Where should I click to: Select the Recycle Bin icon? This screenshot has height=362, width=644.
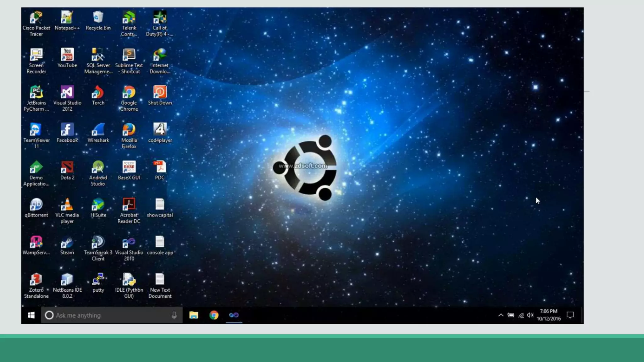tap(98, 18)
